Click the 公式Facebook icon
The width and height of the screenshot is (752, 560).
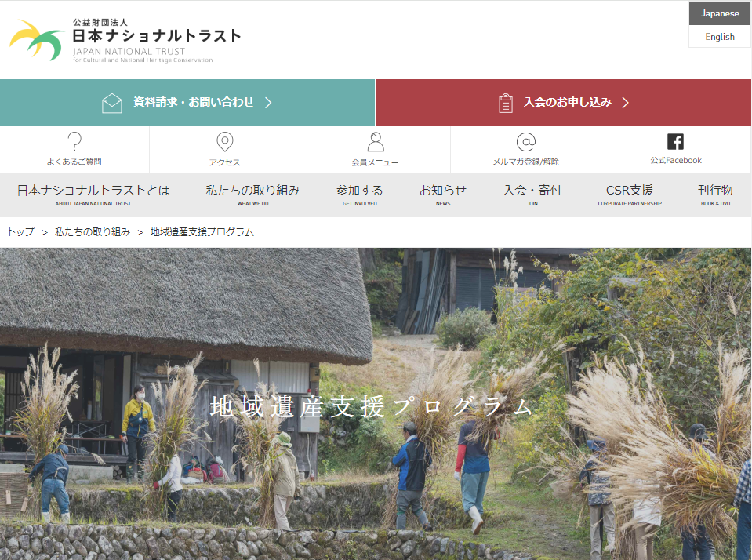coord(675,144)
